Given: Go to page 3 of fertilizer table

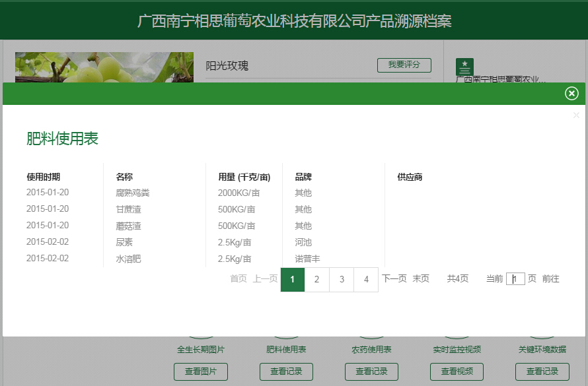Looking at the screenshot, I should tap(342, 280).
